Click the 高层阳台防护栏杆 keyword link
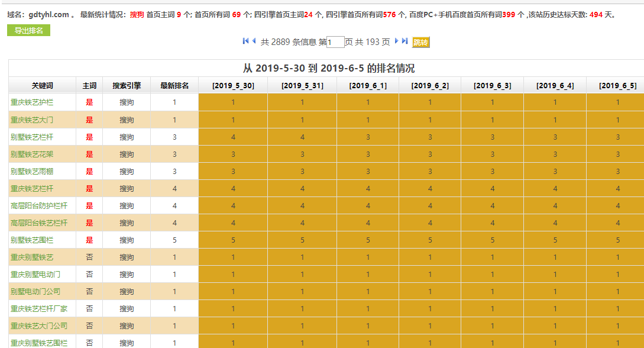 39,205
